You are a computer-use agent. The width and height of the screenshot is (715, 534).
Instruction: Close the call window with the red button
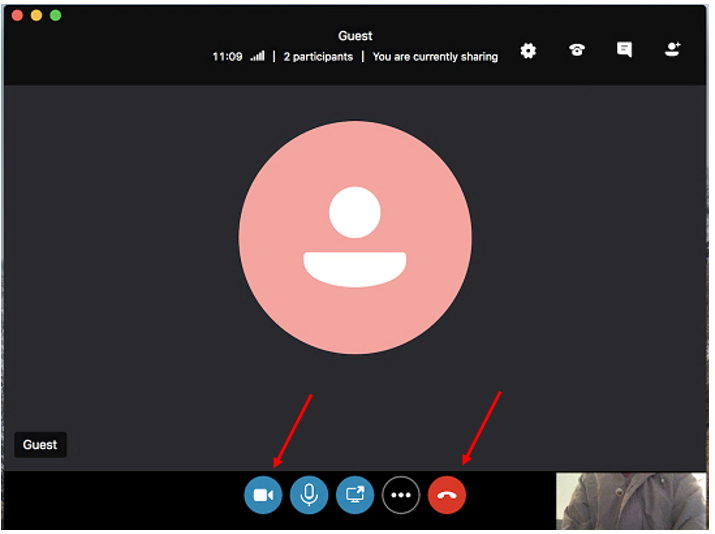(17, 16)
